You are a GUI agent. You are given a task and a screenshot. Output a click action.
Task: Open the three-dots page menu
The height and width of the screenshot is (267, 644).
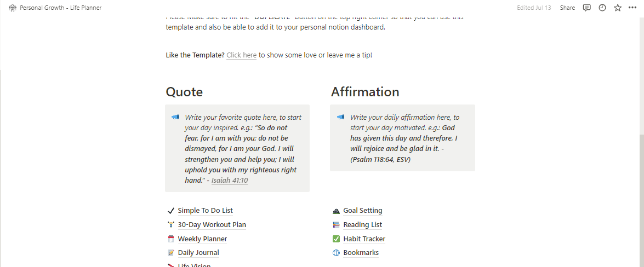pos(632,8)
